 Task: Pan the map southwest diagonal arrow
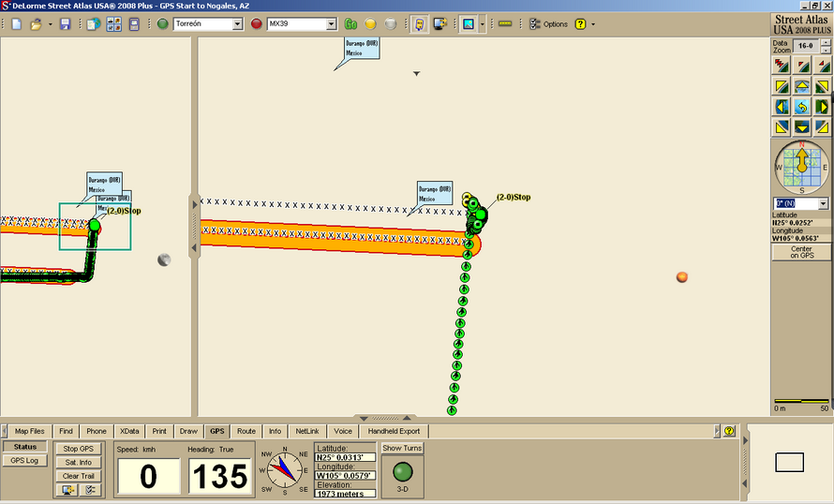point(782,127)
